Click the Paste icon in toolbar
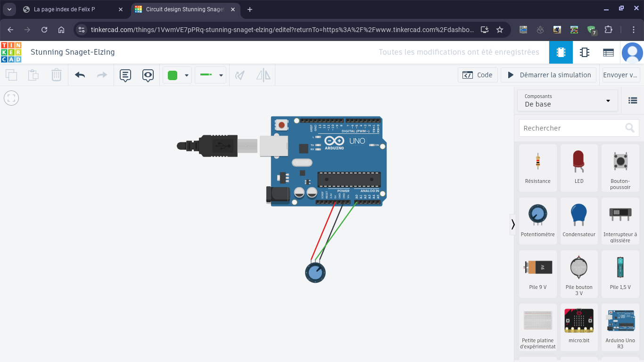This screenshot has width=644, height=362. pos(33,75)
